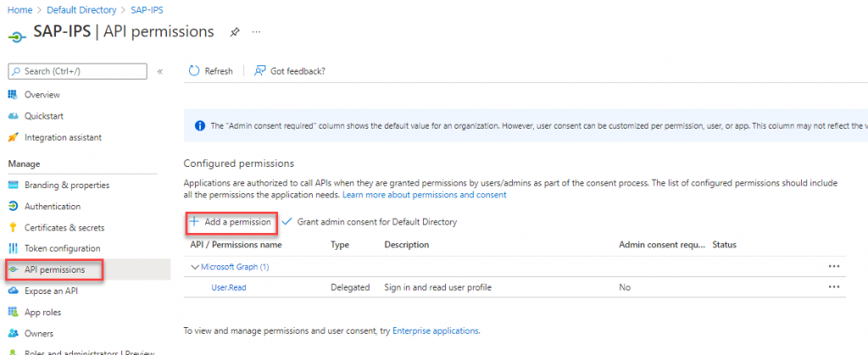Click the Configured permissions heading
The width and height of the screenshot is (868, 355).
(238, 164)
